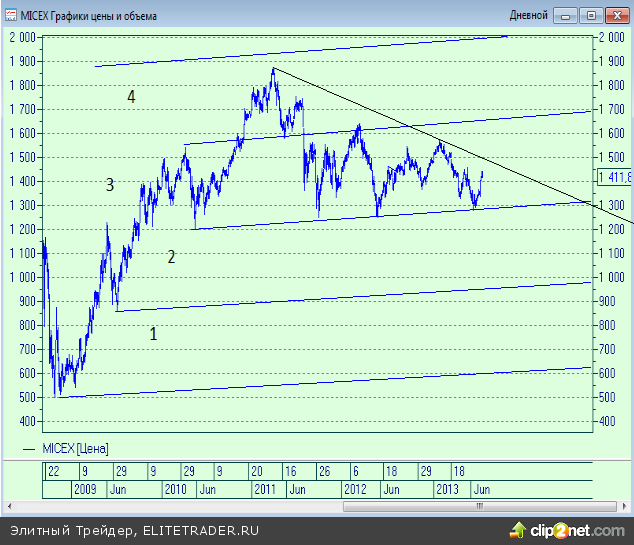The height and width of the screenshot is (545, 634).
Task: Close the MICEX chart window
Action: tap(613, 15)
